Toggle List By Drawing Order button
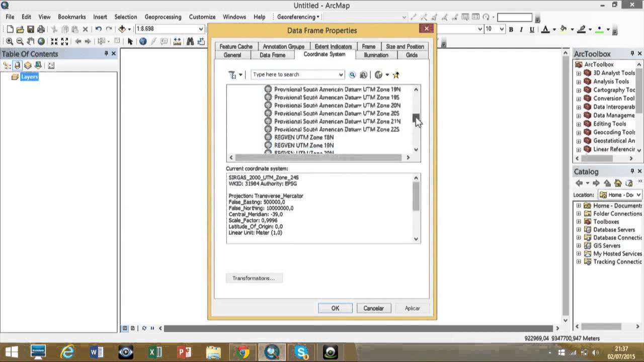 click(x=7, y=65)
